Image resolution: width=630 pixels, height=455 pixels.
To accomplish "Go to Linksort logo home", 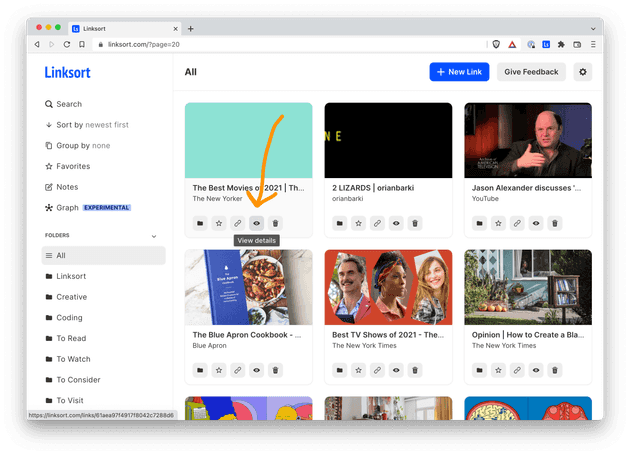I will coord(68,72).
